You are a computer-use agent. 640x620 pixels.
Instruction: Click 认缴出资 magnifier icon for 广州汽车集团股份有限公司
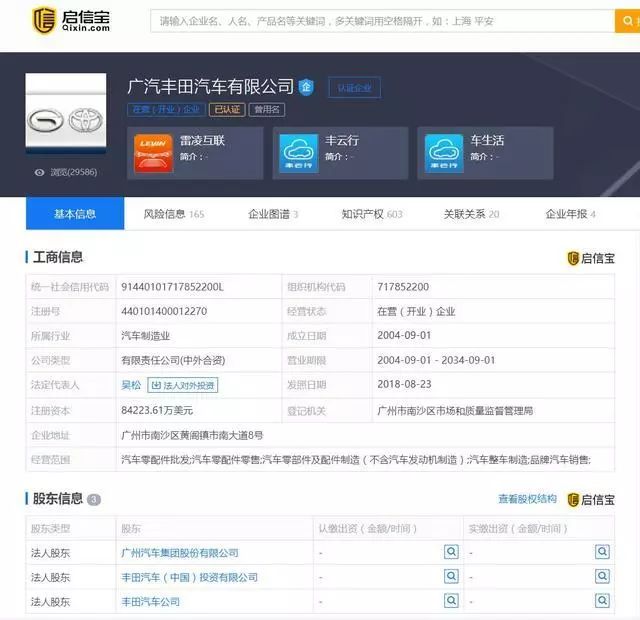click(x=451, y=552)
